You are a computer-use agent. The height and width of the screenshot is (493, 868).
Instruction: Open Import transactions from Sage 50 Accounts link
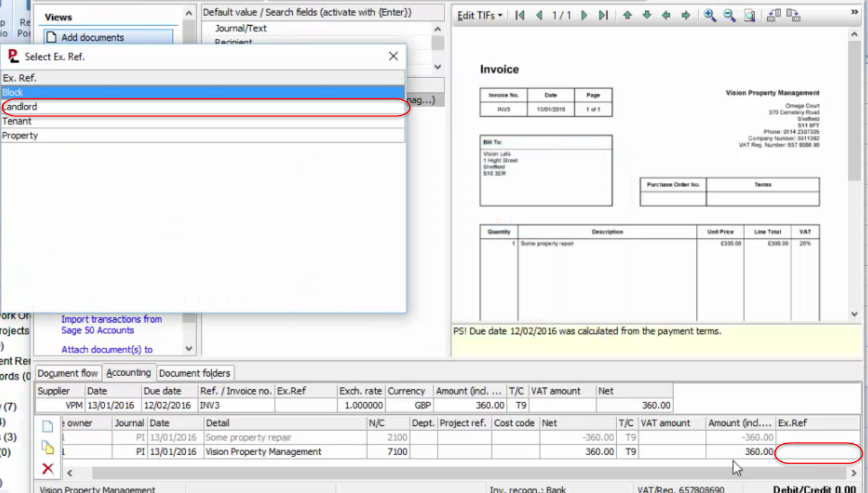point(112,324)
